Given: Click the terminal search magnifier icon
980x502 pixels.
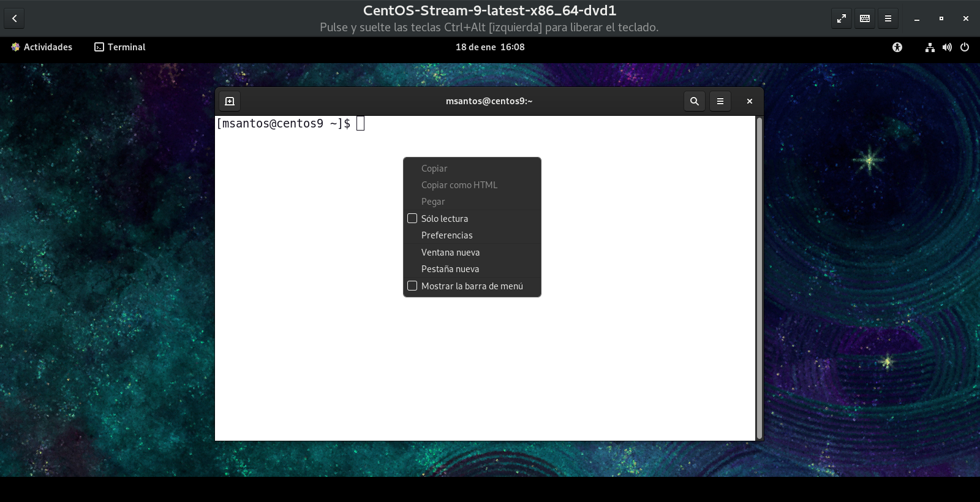Looking at the screenshot, I should (694, 101).
